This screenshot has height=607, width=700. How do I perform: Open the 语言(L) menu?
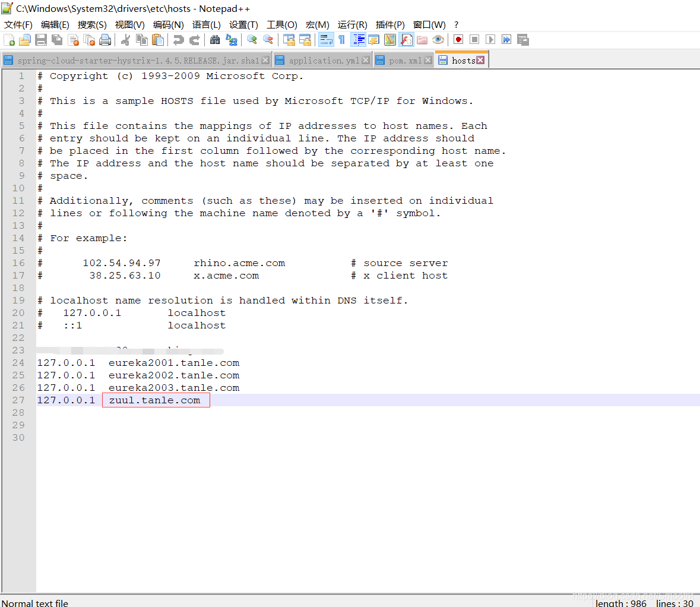pyautogui.click(x=206, y=24)
